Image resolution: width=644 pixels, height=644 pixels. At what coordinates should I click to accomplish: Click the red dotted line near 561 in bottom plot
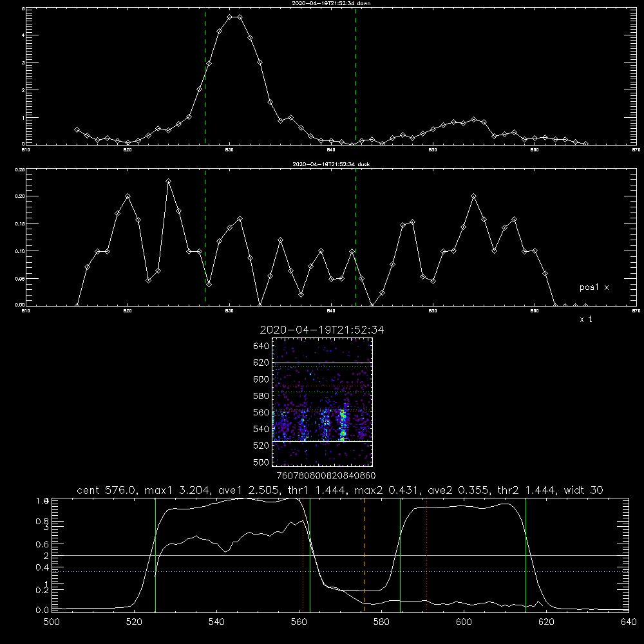(x=303, y=554)
